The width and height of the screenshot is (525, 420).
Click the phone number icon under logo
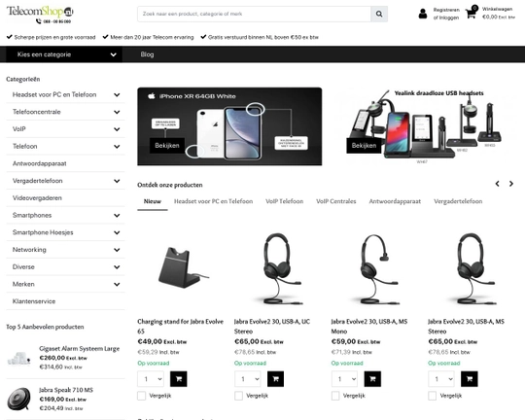pos(39,21)
